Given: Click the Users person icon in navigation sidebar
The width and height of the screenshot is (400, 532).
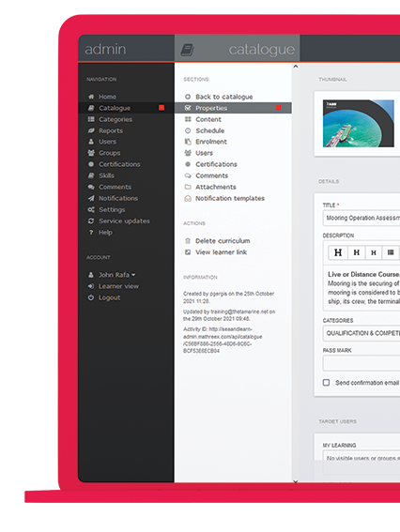Looking at the screenshot, I should [91, 142].
